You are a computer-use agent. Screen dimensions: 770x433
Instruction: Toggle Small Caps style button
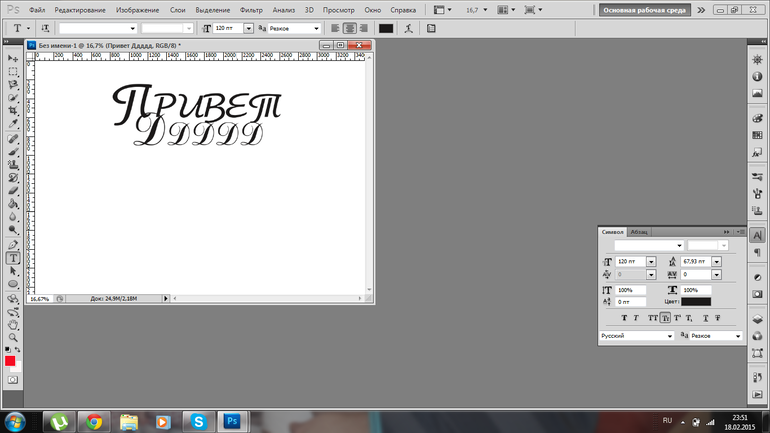coord(665,317)
